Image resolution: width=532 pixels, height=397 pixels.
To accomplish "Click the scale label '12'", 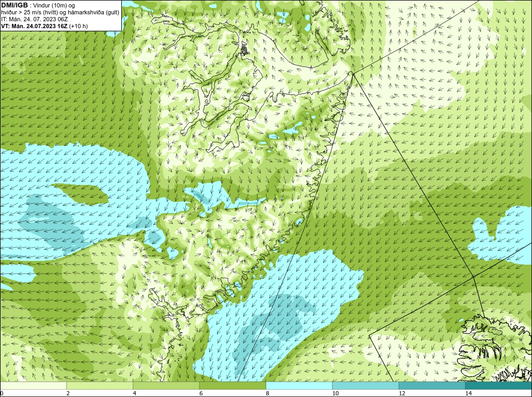I will coord(402,393).
